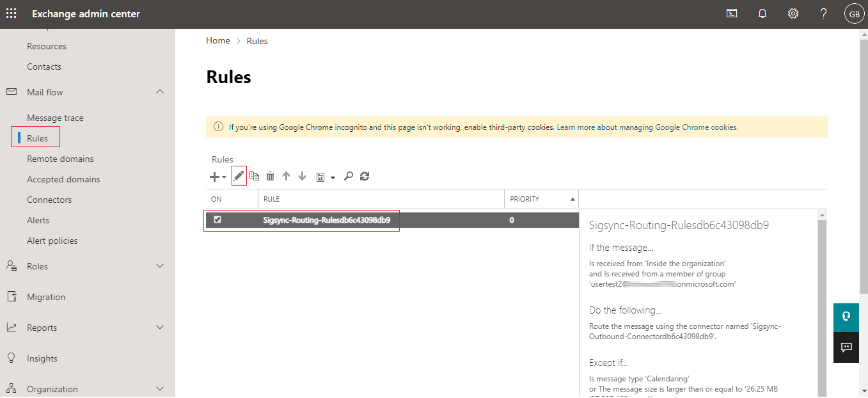
Task: Move the rule up with the up arrow
Action: click(286, 176)
